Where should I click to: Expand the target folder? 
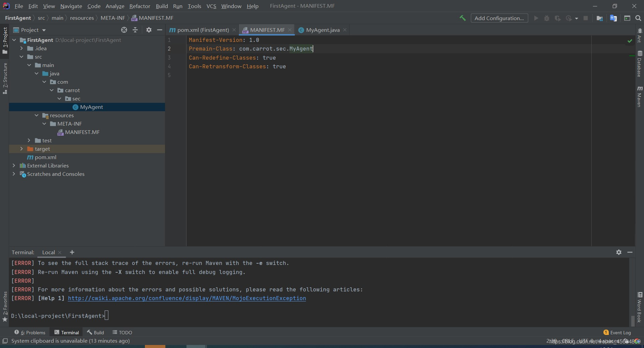21,149
